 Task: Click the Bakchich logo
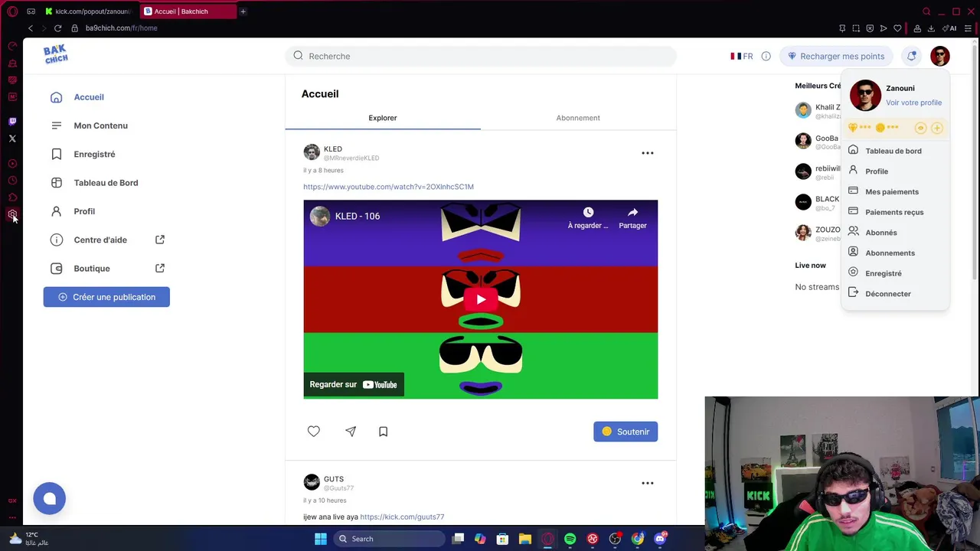(55, 54)
